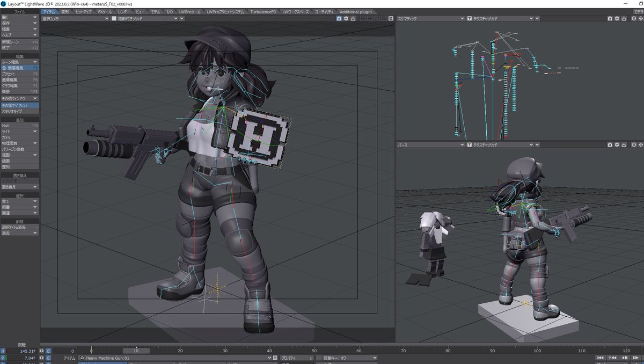Click the T texture icon in Perspective viewport header

coord(470,145)
